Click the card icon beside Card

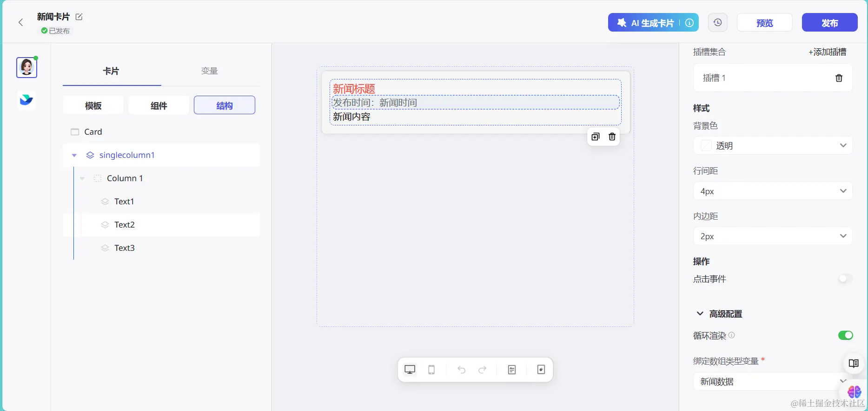(75, 132)
